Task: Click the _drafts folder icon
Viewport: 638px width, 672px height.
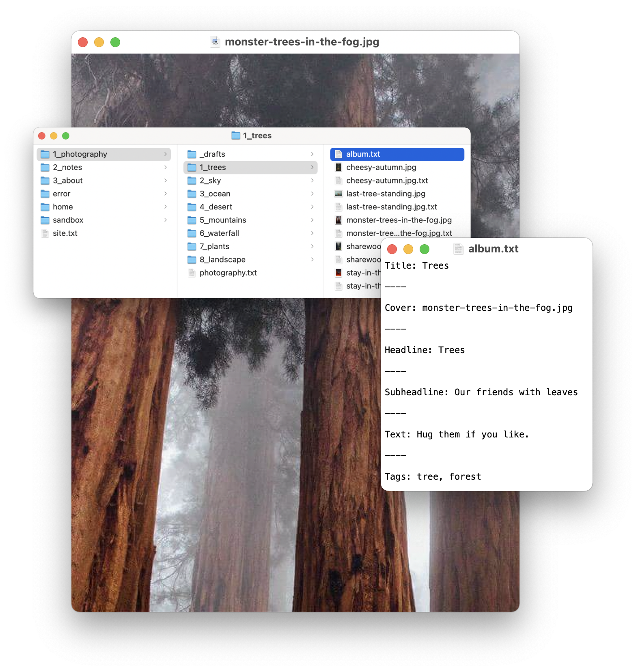Action: (x=192, y=154)
